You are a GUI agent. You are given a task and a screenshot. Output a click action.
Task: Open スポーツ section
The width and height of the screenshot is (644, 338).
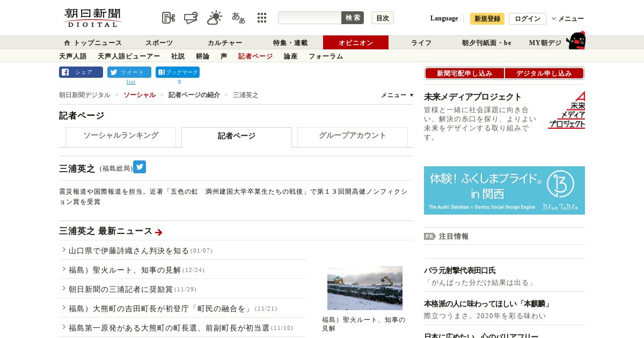point(159,43)
